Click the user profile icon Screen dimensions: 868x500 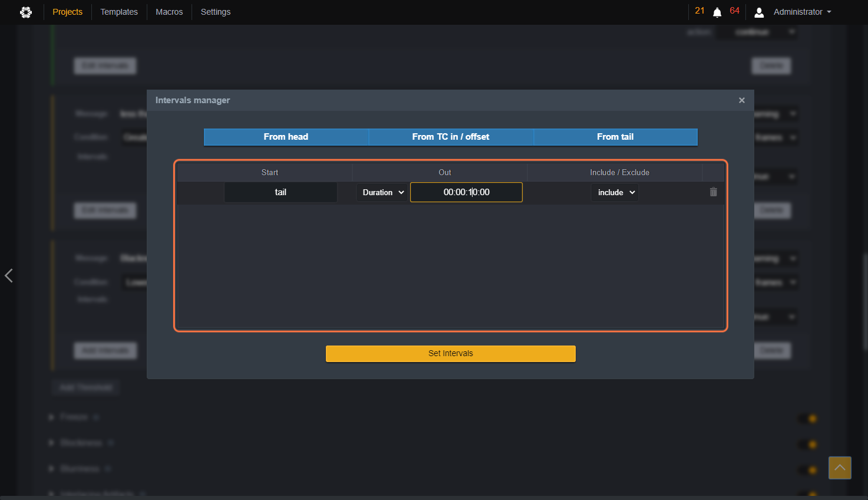click(759, 12)
